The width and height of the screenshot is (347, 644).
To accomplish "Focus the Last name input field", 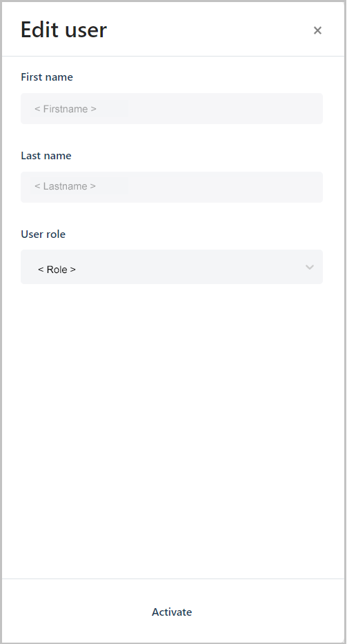I will pos(172,187).
